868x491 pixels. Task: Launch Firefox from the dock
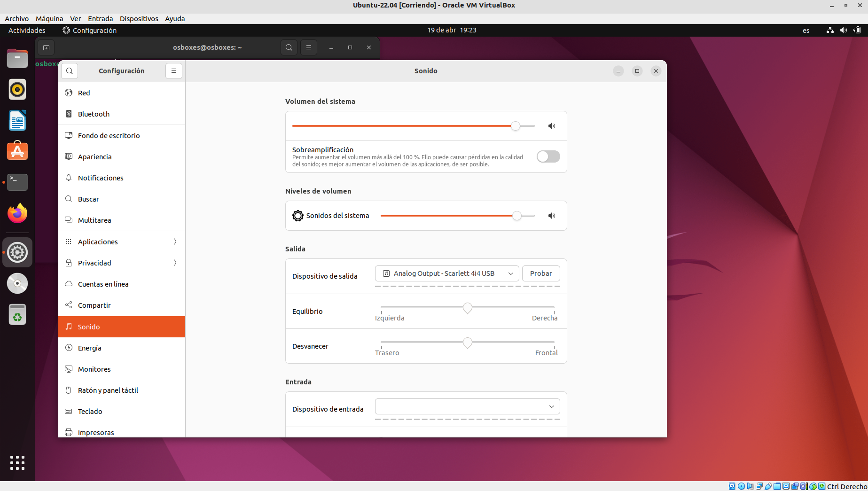pyautogui.click(x=17, y=213)
